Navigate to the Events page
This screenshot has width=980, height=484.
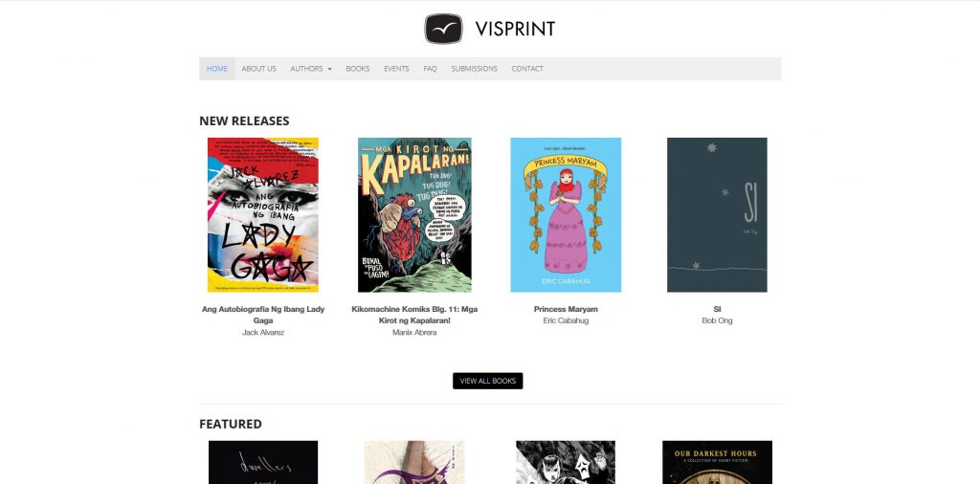(x=396, y=69)
